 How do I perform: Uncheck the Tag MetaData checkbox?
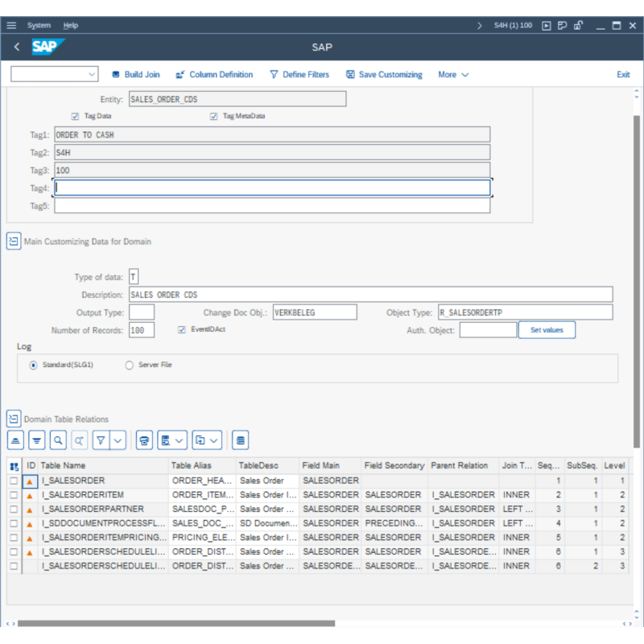[x=214, y=116]
